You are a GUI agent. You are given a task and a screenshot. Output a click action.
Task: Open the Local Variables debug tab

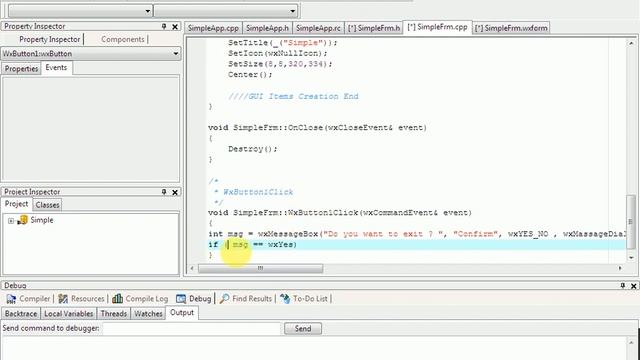point(69,313)
